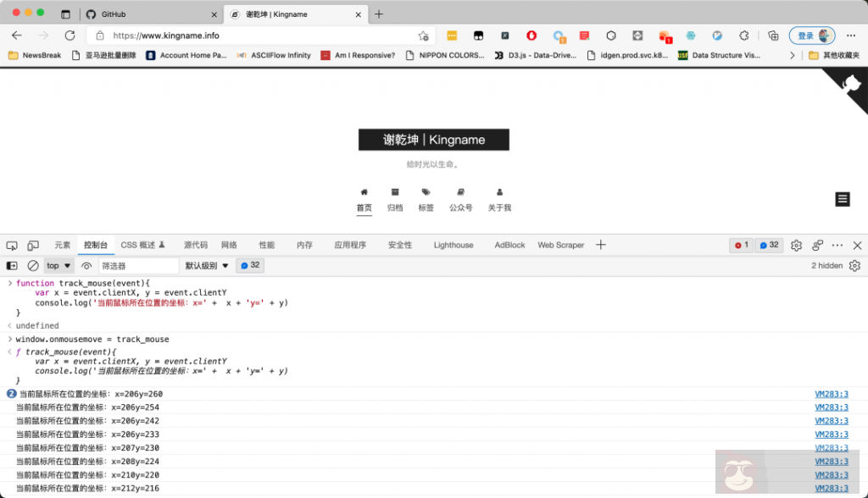Viewport: 868px width, 498px height.
Task: Click the first VM283:3 source link
Action: tap(831, 394)
